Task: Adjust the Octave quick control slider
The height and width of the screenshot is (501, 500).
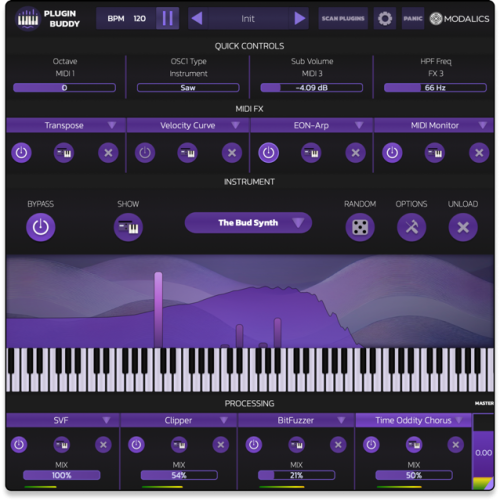Action: (64, 88)
